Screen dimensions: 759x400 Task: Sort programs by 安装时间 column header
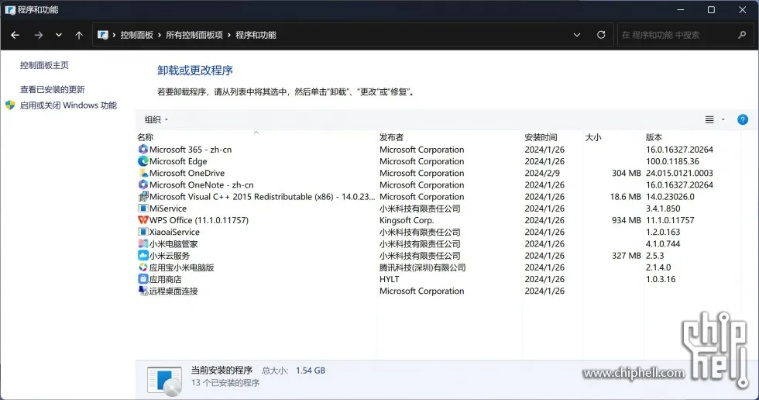pos(542,137)
